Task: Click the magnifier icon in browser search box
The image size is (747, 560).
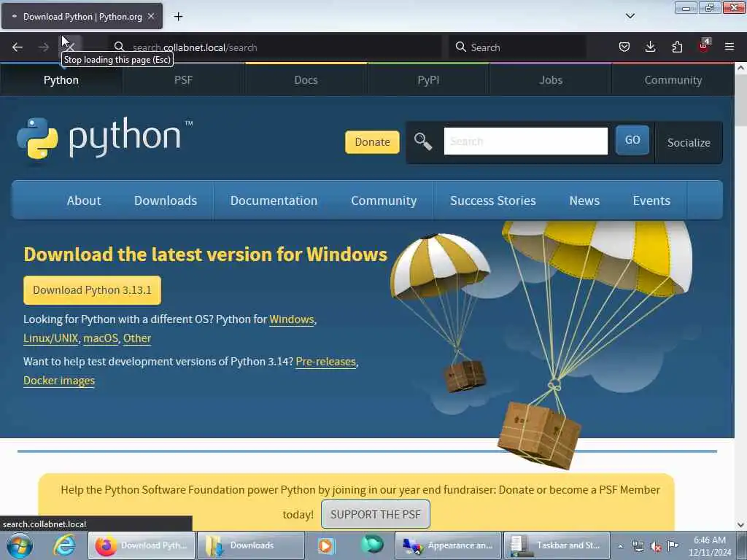Action: tap(461, 47)
